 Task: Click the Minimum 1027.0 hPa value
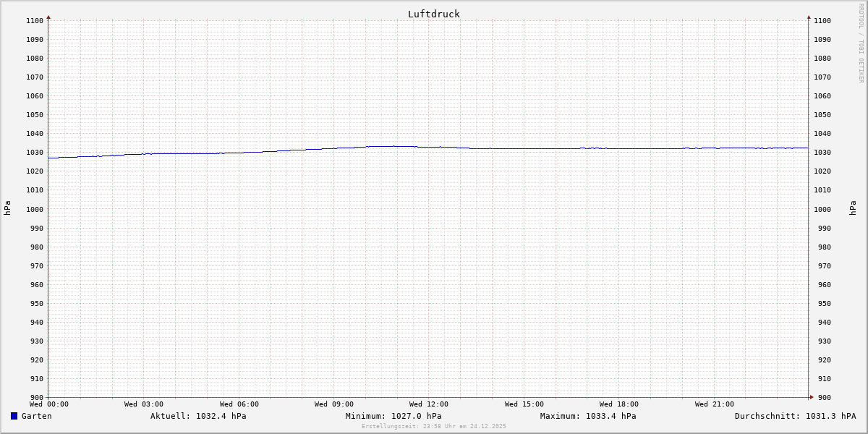tap(393, 416)
